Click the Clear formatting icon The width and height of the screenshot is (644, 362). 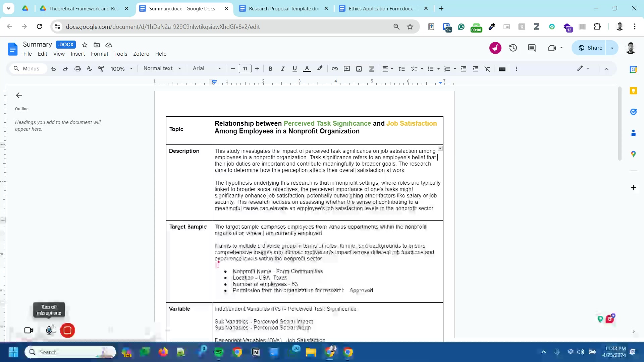pos(487,69)
